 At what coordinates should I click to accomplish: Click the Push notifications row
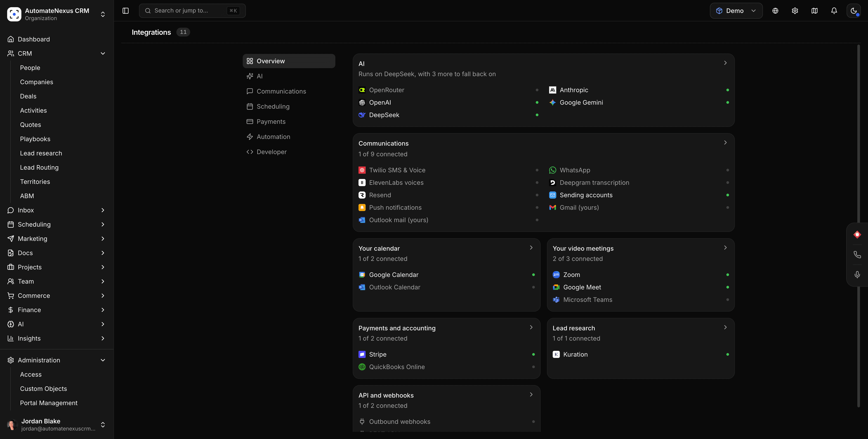[448, 208]
